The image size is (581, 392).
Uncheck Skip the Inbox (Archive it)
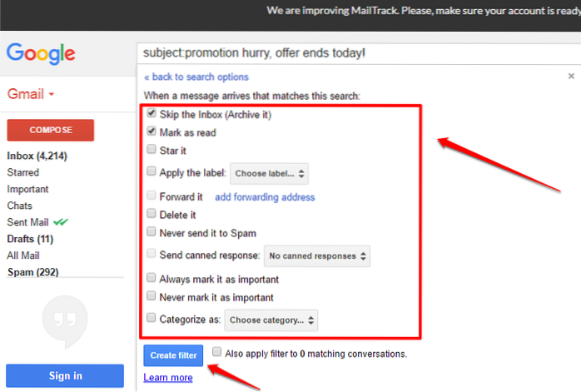[x=151, y=114]
